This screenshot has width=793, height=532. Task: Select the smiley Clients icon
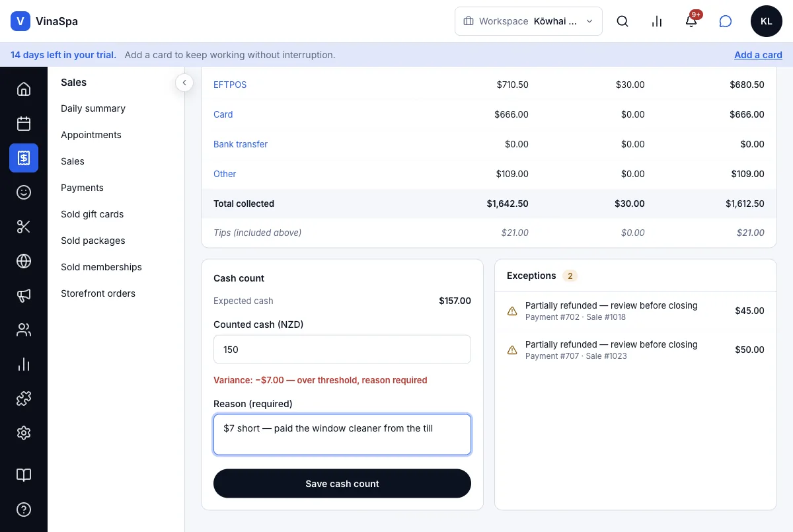click(24, 192)
